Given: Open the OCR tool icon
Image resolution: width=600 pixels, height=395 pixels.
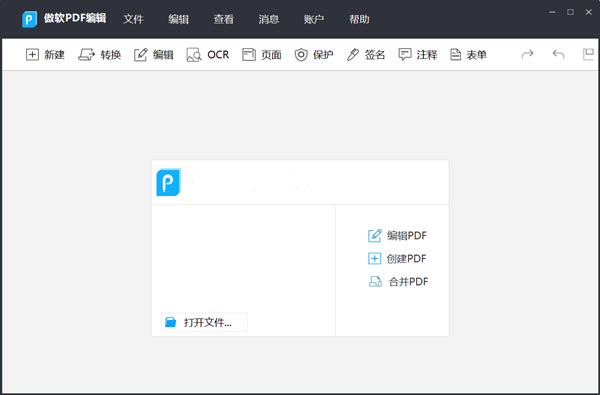Looking at the screenshot, I should point(194,55).
